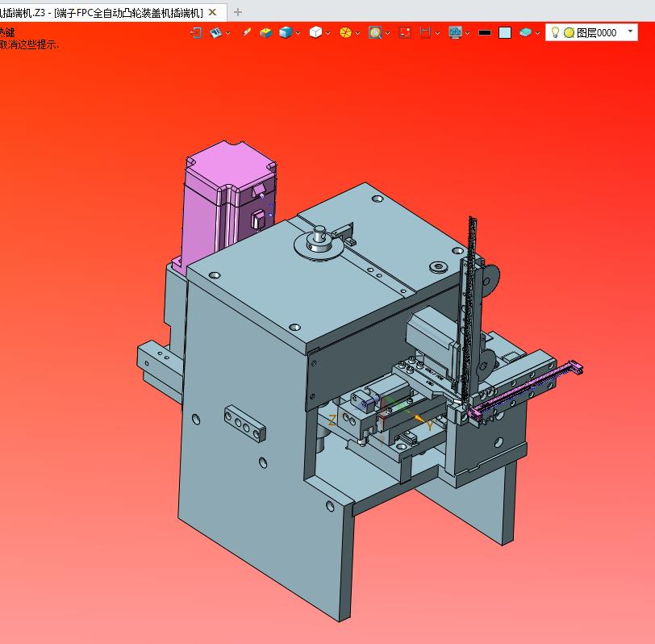This screenshot has height=644, width=655.
Task: Click the blue sketch-plane view icon
Action: [x=216, y=32]
